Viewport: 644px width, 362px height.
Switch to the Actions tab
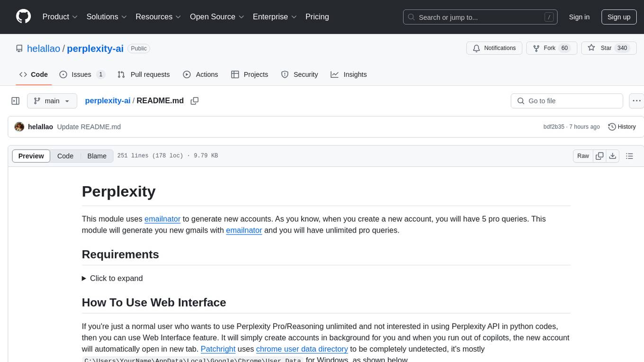[x=201, y=74]
